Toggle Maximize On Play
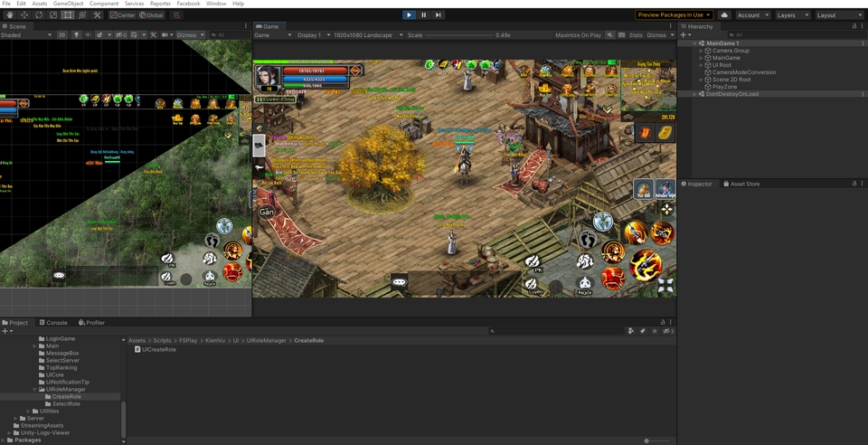The height and width of the screenshot is (445, 868). click(578, 35)
